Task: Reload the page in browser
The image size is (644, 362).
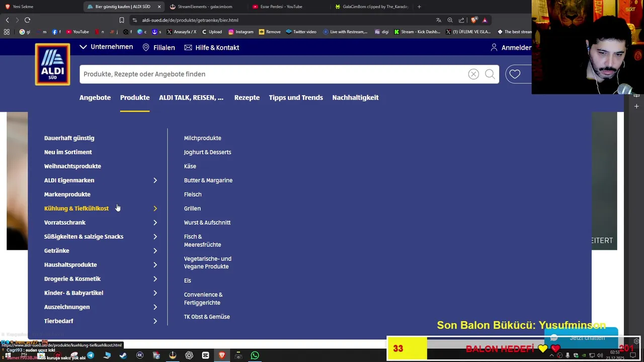Action: [27, 20]
